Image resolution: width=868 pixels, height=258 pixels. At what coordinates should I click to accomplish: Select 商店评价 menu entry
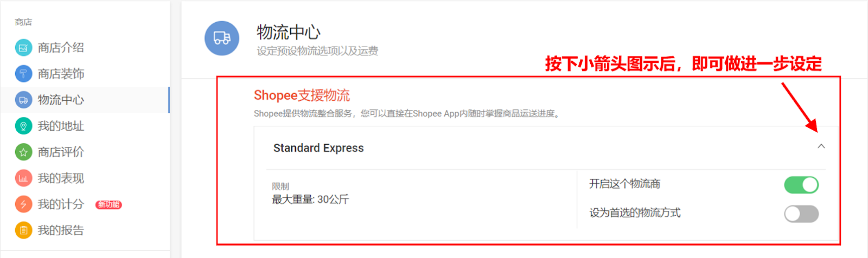61,152
